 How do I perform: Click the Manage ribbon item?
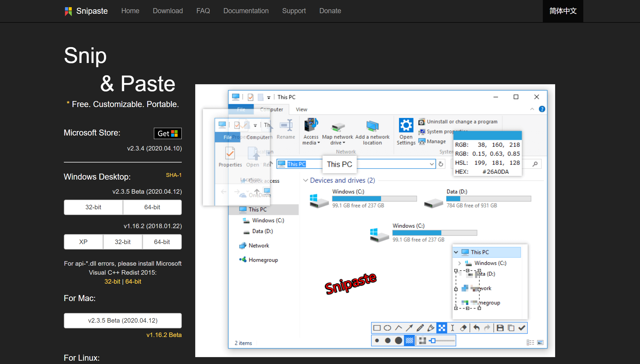click(432, 142)
